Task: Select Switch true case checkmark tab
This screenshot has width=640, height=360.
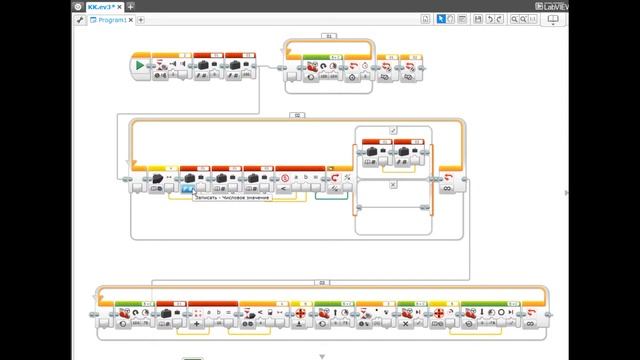Action: click(393, 131)
